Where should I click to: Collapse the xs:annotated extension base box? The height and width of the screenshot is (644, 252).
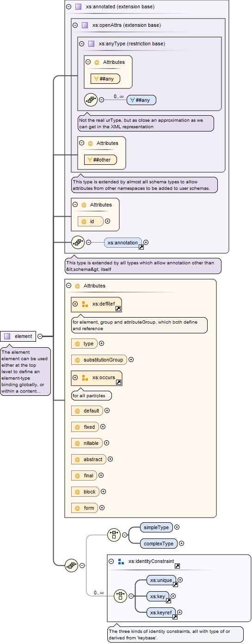pyautogui.click(x=68, y=7)
